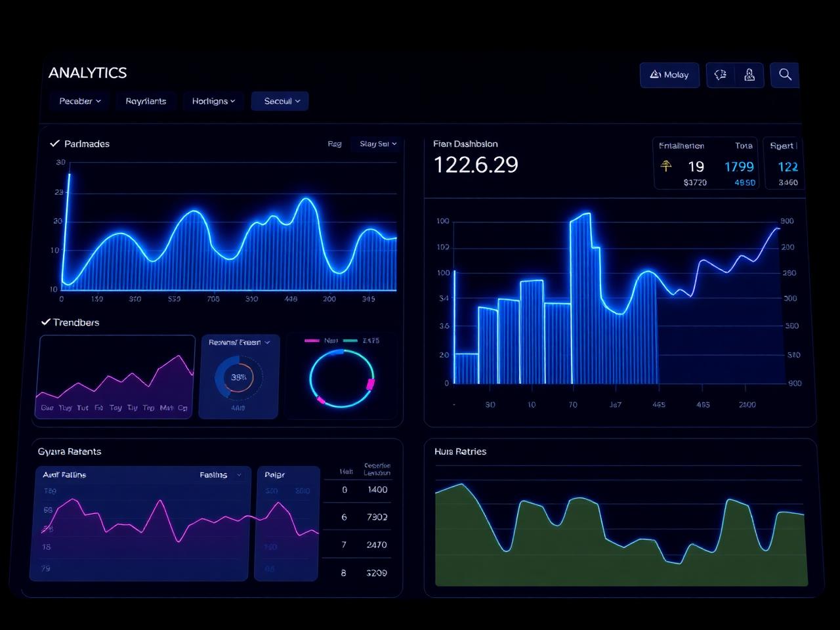Click the Fien Dashbsion heading

[x=465, y=144]
